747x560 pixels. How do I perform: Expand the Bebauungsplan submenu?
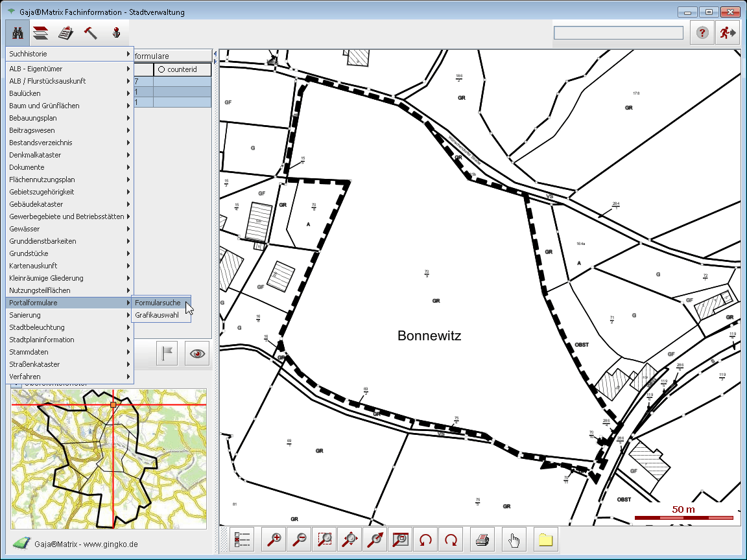[x=69, y=118]
